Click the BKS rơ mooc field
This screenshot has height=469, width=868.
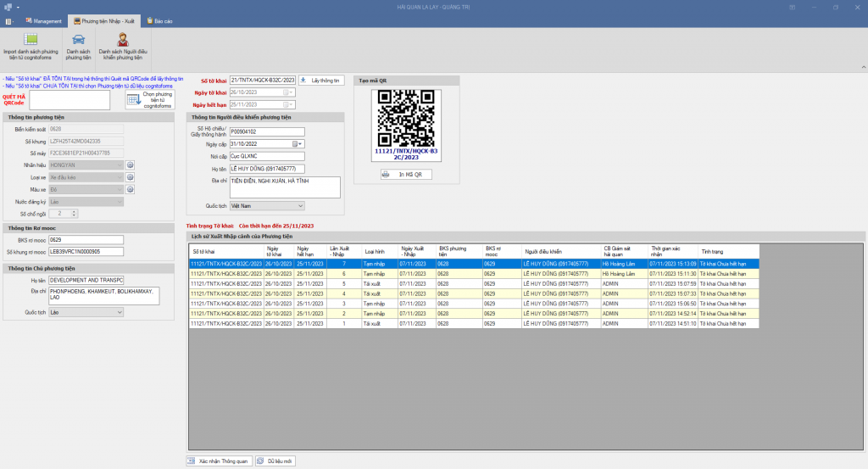[x=86, y=240]
